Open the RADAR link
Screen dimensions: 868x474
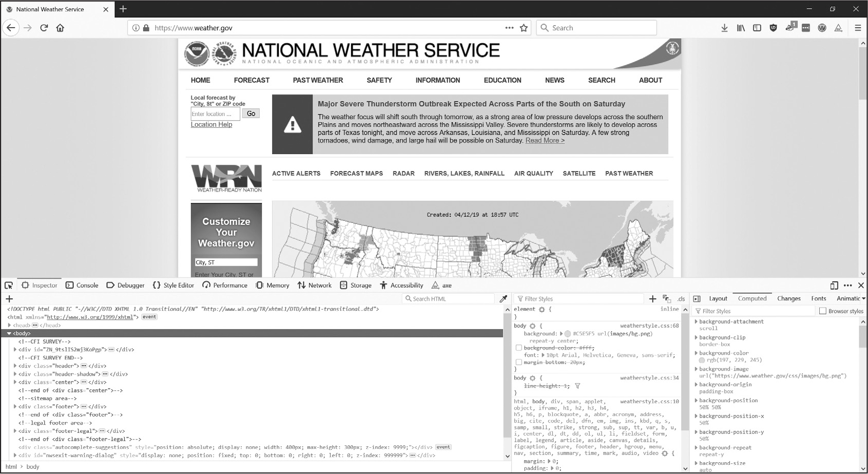coord(403,174)
